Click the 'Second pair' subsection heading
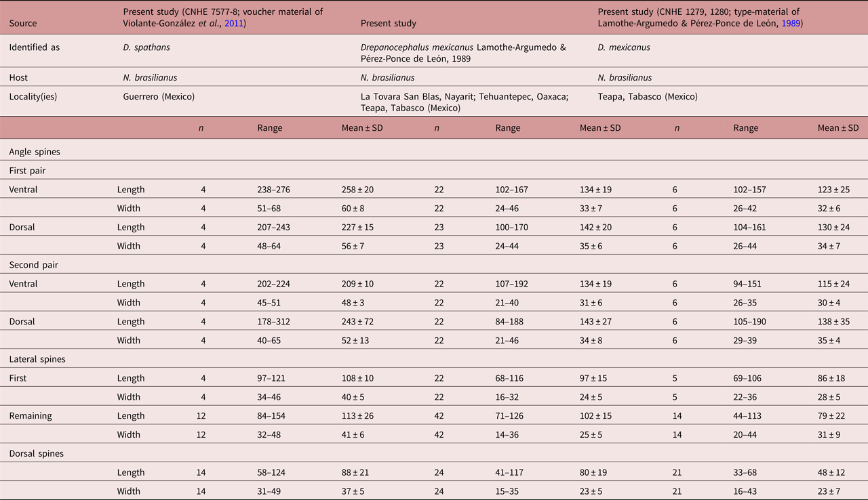 [x=33, y=265]
